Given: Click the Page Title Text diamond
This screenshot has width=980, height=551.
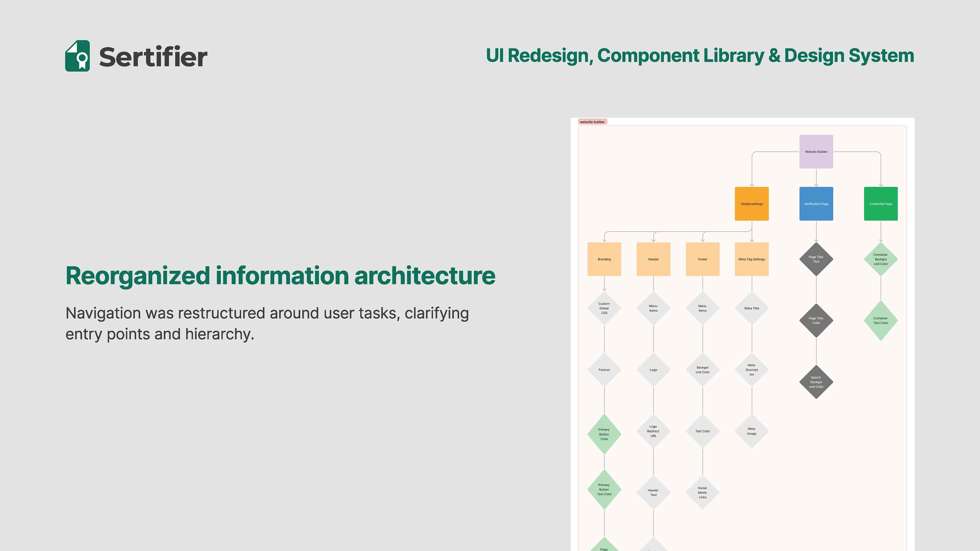Looking at the screenshot, I should (816, 259).
